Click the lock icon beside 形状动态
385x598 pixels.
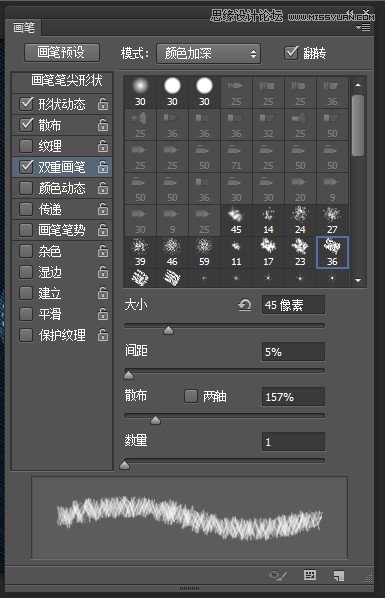(x=103, y=104)
